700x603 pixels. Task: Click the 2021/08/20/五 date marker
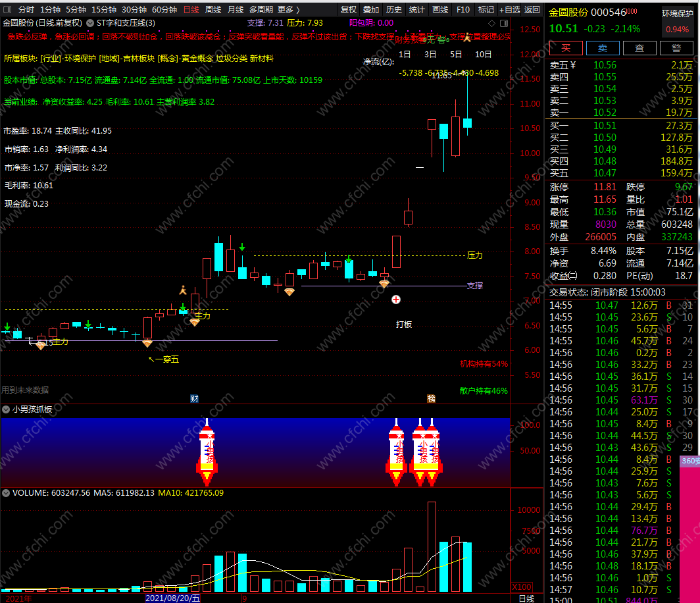click(173, 598)
